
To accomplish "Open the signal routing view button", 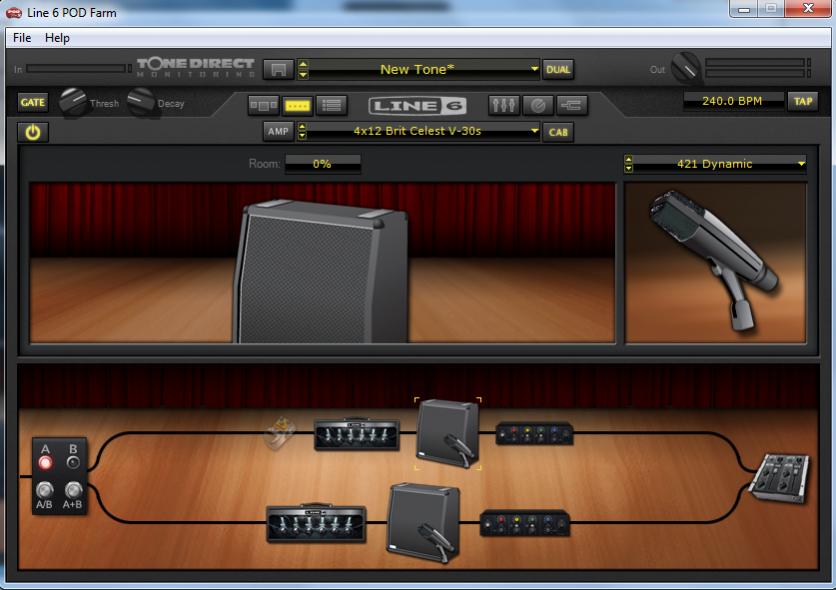I will point(572,106).
